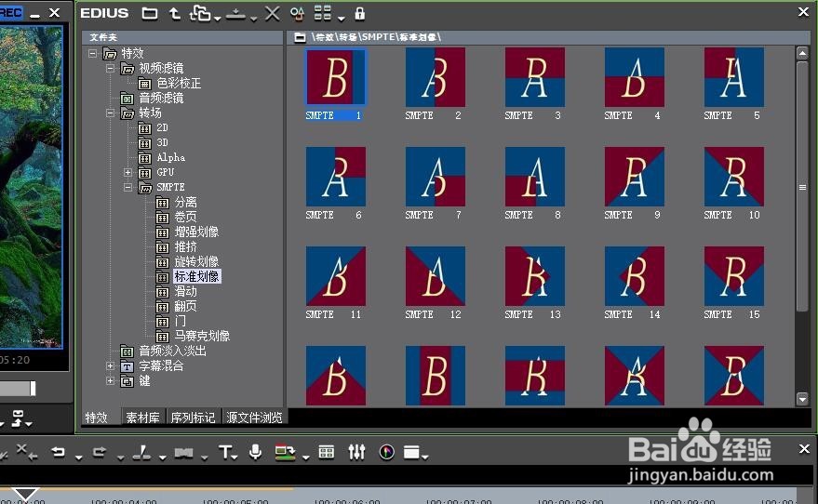The image size is (818, 504).
Task: Click the microphone voice-over icon
Action: (x=255, y=452)
